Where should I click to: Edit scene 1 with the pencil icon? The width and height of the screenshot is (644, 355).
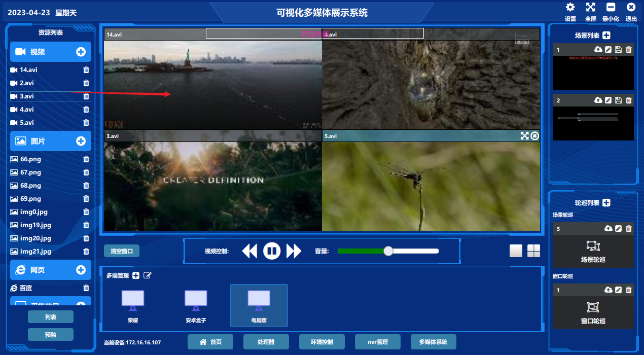coord(609,50)
